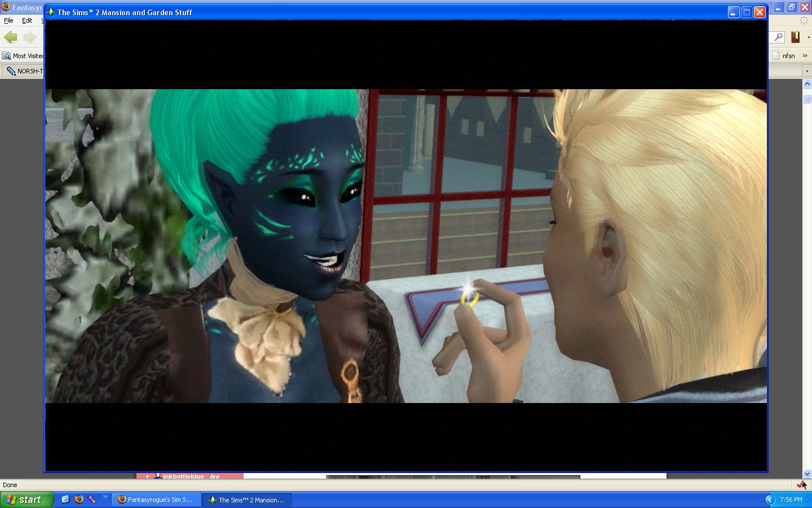Launch the pen tool quick launch icon
Viewport: 812px width, 508px height.
(92, 500)
